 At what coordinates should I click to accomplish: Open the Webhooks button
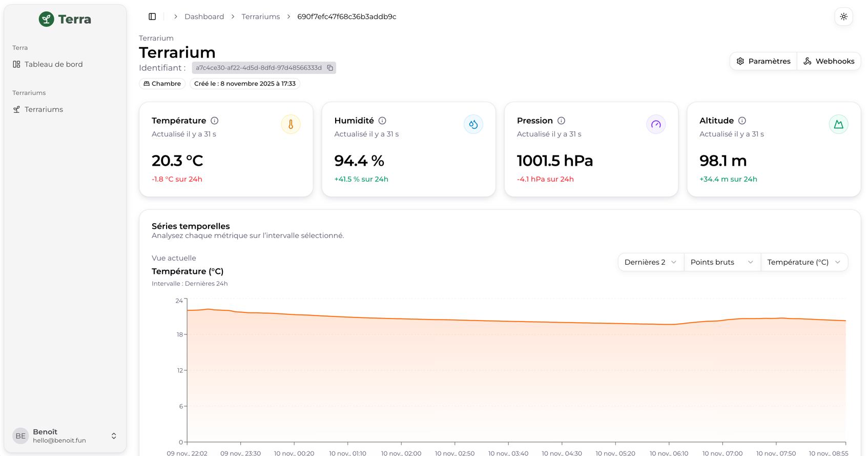click(829, 61)
